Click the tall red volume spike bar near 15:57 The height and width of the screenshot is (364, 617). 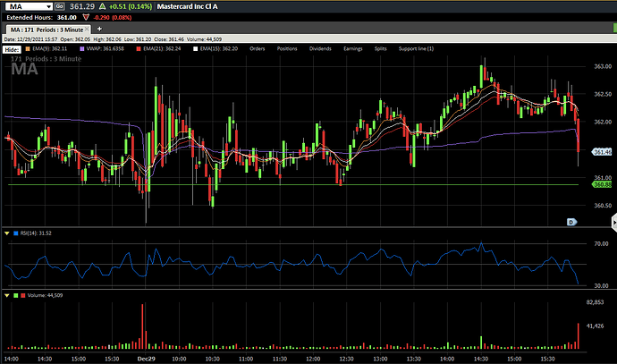[578, 336]
